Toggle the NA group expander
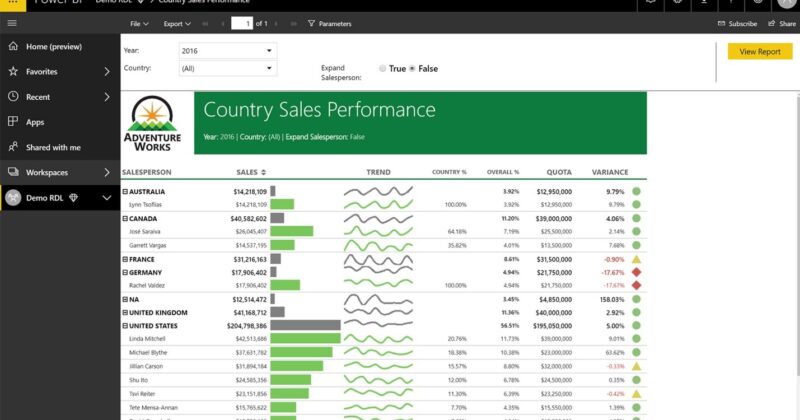This screenshot has height=420, width=800. click(125, 299)
